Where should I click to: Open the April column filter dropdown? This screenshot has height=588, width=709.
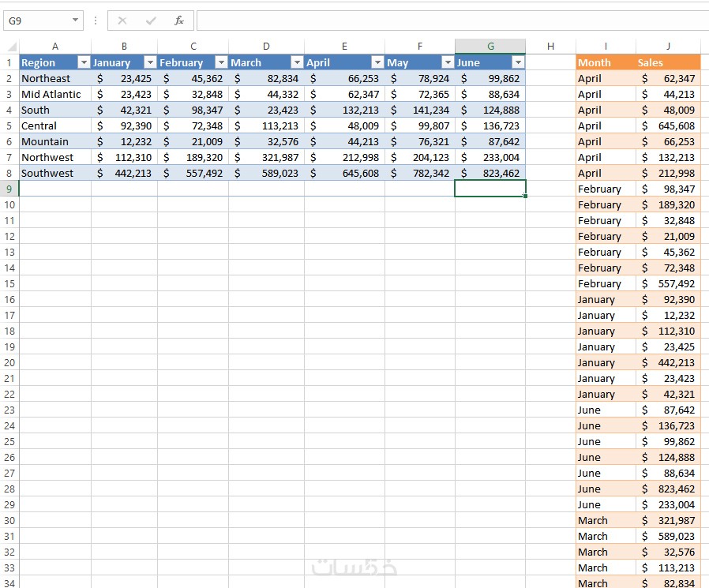[377, 62]
